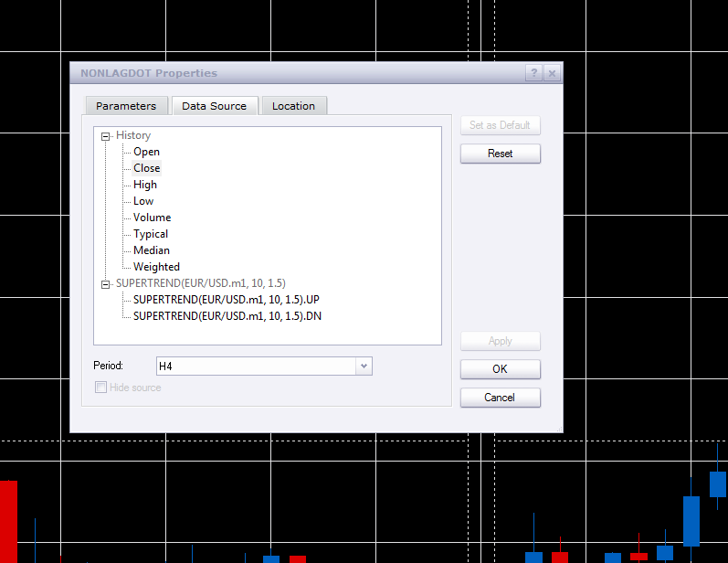Confirm with the OK button
This screenshot has height=563, width=728.
[500, 369]
